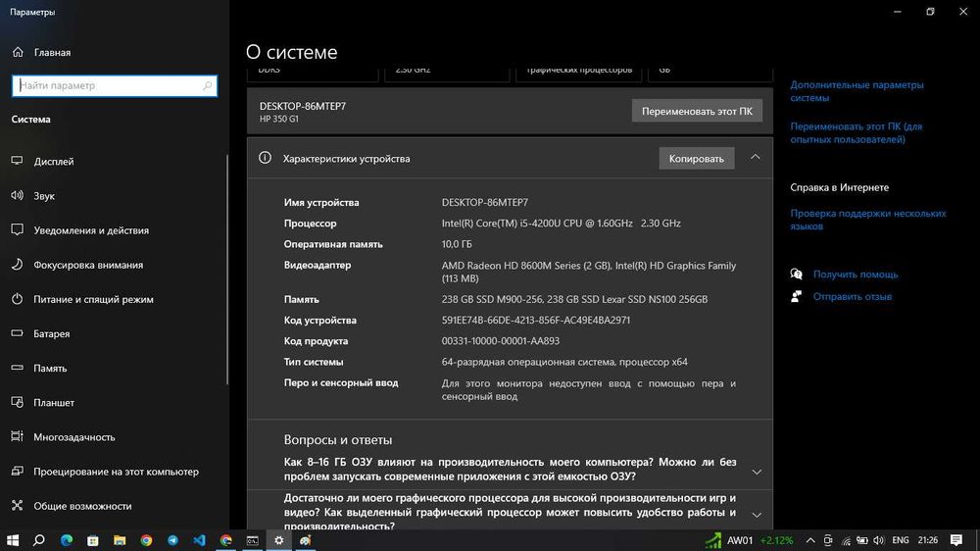Click the search magnifier icon in the field
The height and width of the screenshot is (551, 980).
click(207, 85)
